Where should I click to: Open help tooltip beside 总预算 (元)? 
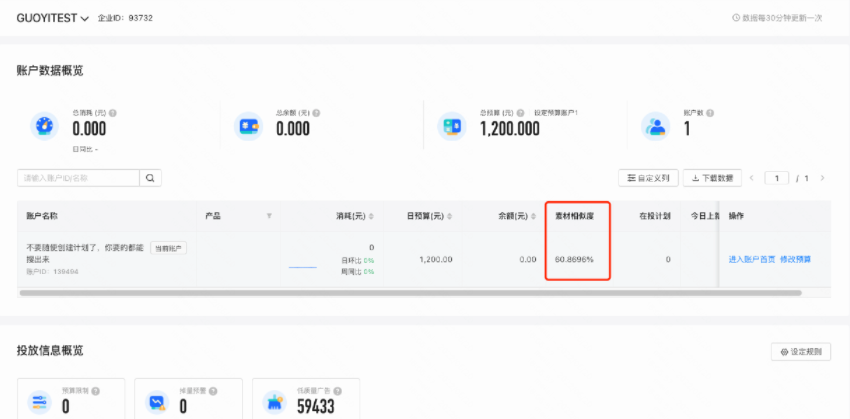[520, 113]
